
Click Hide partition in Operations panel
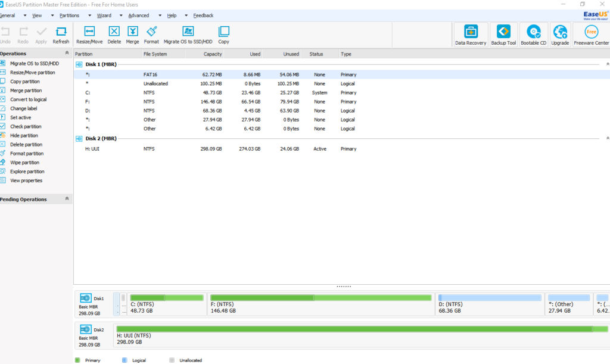coord(24,135)
